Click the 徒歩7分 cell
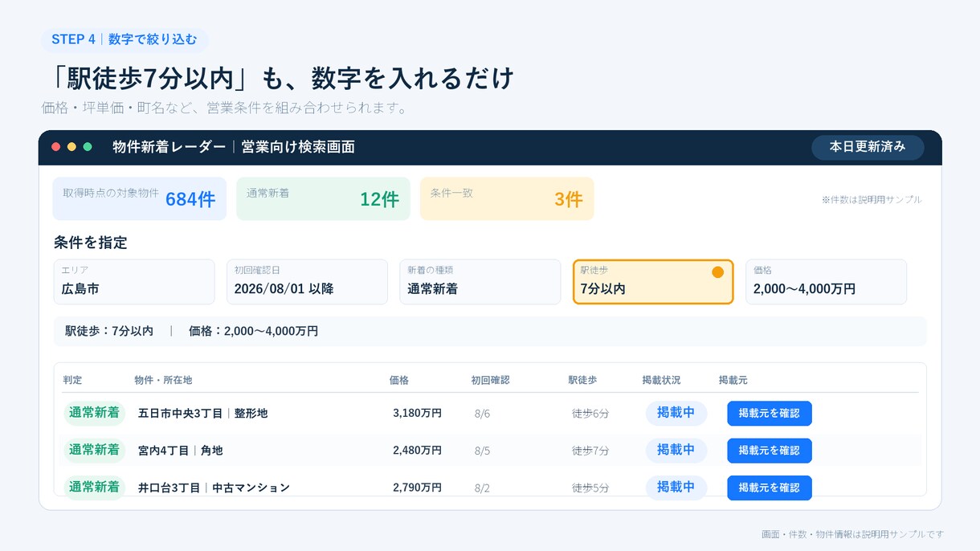 590,451
